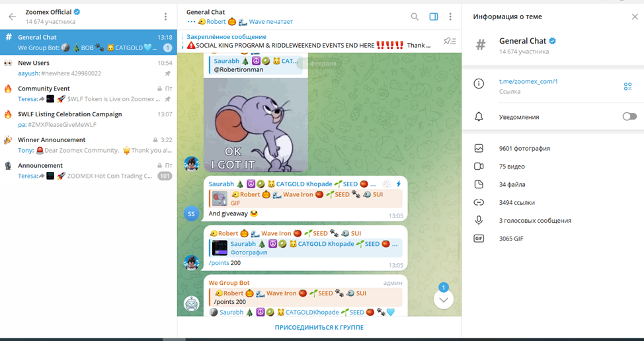Click 14 674 members text in info panel
The width and height of the screenshot is (644, 341).
click(524, 52)
